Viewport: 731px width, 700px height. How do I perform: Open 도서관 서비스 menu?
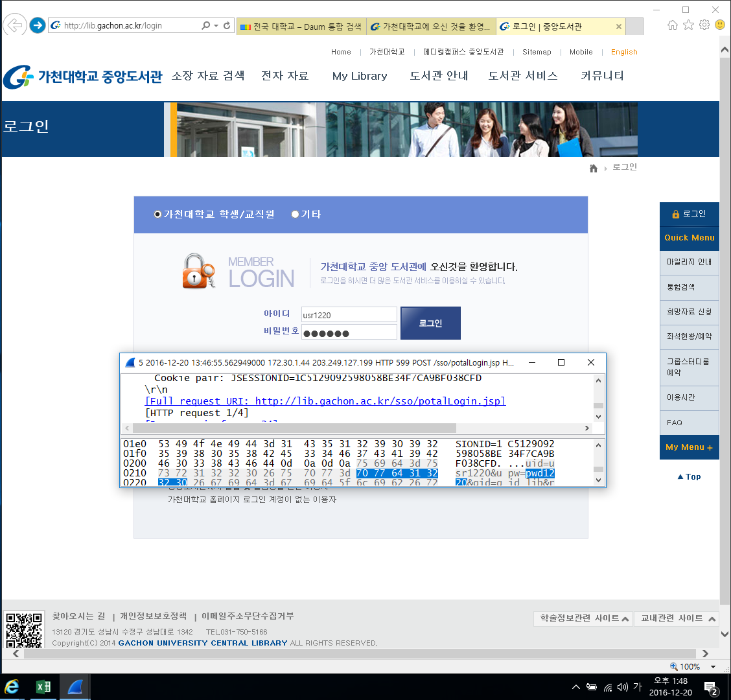[x=522, y=76]
